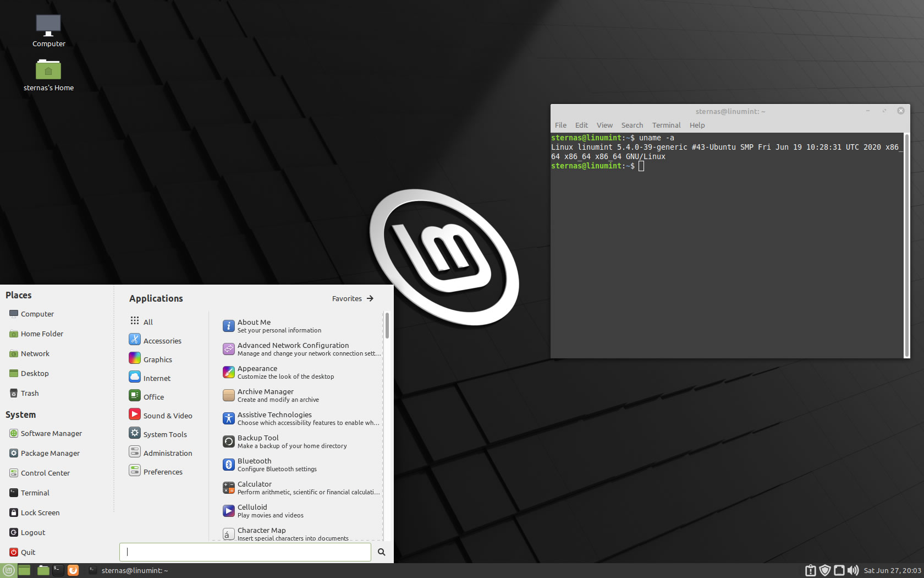Launch Advanced Network Configuration
The image size is (924, 578).
(301, 349)
